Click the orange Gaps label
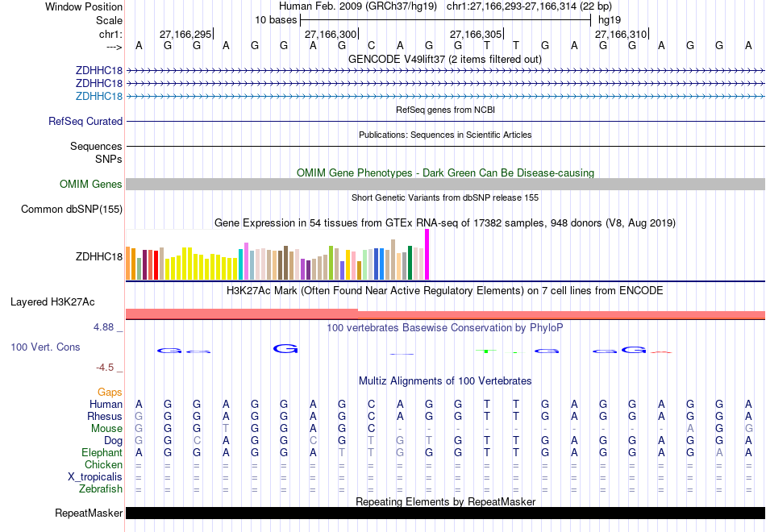766x532 pixels. (110, 393)
